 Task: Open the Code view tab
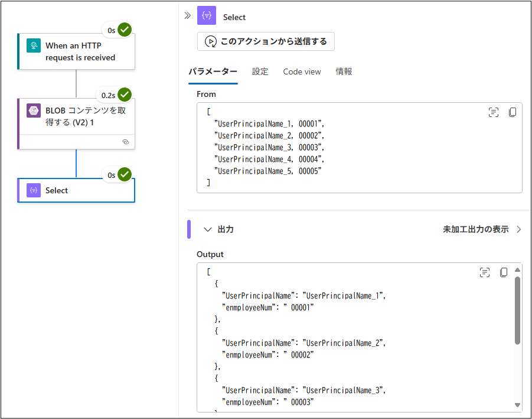pyautogui.click(x=302, y=72)
